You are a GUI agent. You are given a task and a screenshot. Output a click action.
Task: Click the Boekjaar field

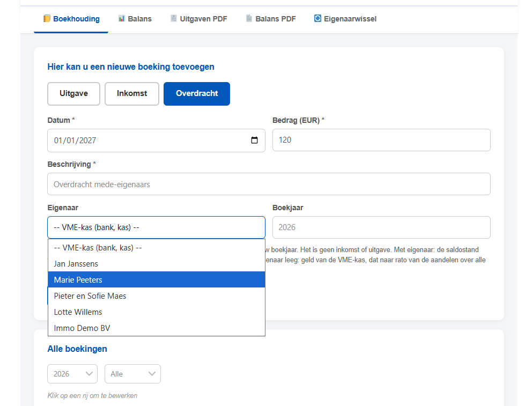[x=381, y=227]
